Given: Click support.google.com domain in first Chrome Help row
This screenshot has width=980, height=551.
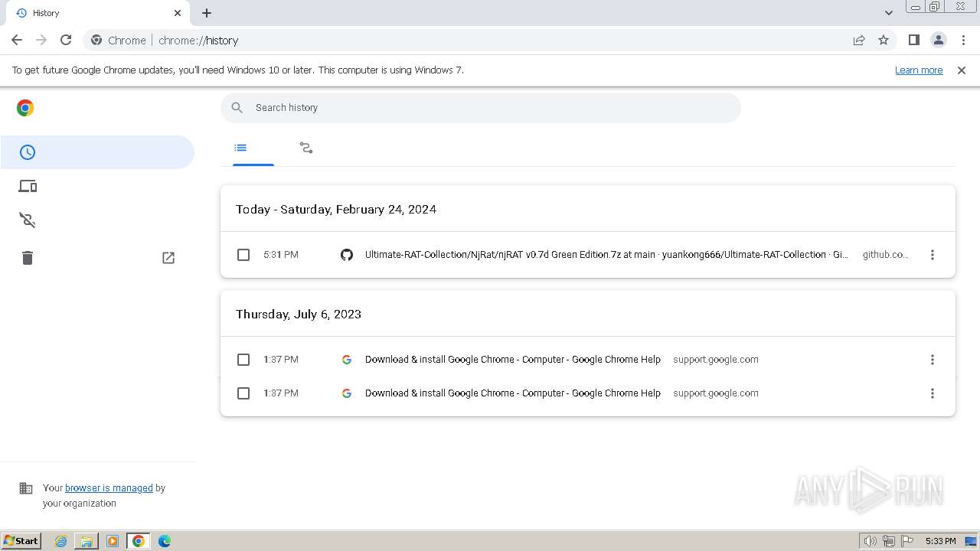Looking at the screenshot, I should pos(716,360).
